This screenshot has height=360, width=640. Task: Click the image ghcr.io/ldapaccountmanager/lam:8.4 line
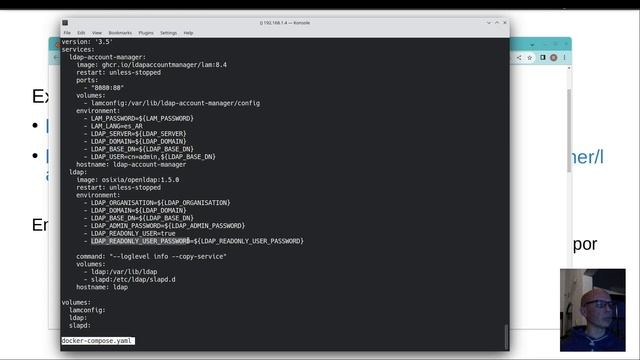click(151, 64)
